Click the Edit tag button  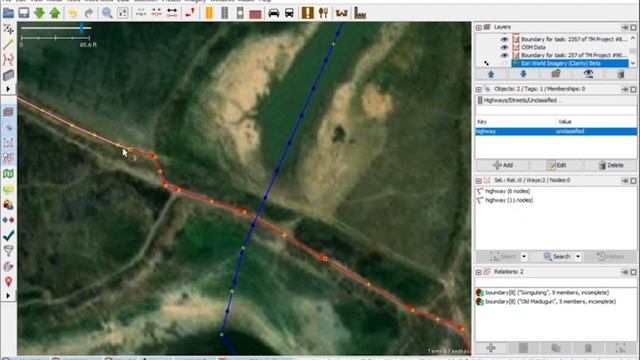coord(557,165)
